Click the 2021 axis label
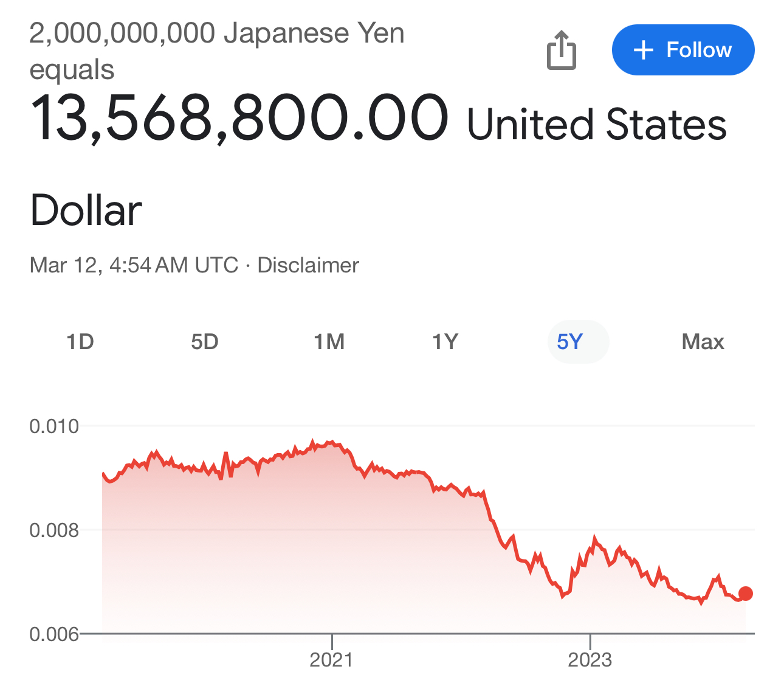 point(331,660)
